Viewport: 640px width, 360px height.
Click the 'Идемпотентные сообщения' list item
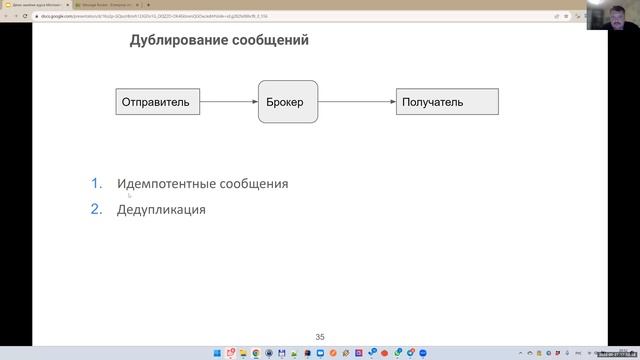pyautogui.click(x=202, y=183)
